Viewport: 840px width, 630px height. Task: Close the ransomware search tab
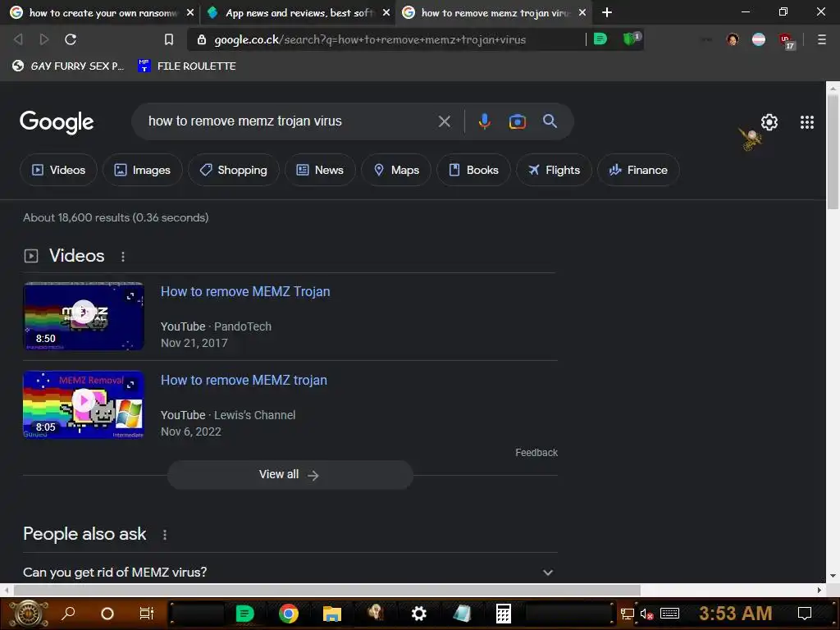(x=190, y=12)
